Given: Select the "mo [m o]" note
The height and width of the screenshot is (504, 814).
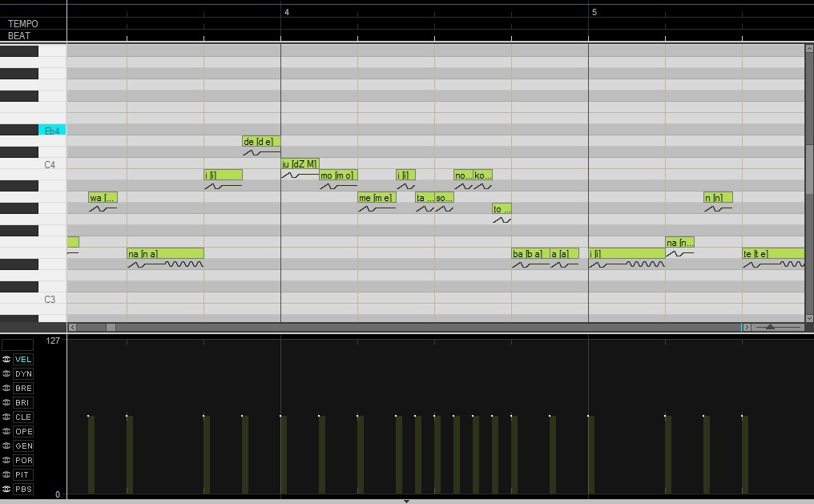Looking at the screenshot, I should coord(338,175).
